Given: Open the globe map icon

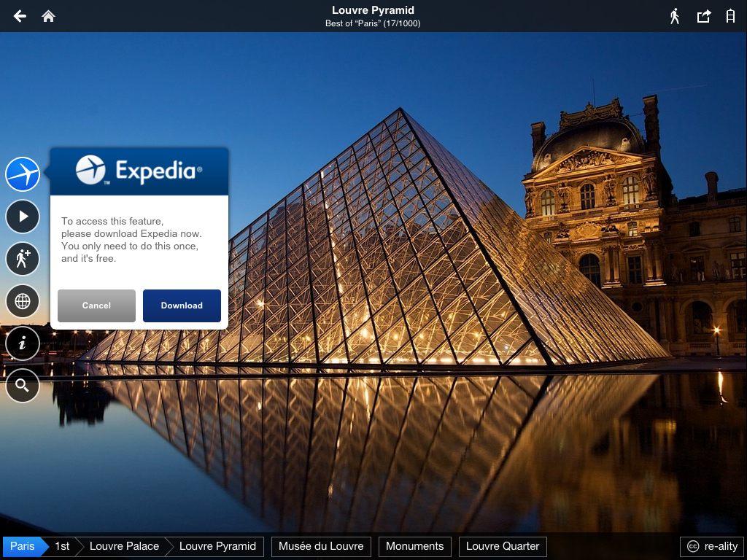Looking at the screenshot, I should point(23,301).
